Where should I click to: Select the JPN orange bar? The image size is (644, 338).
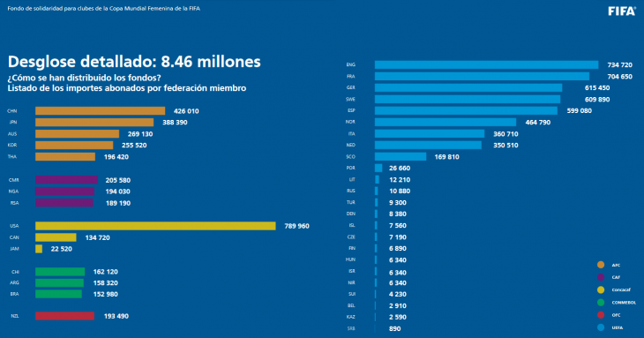click(x=94, y=122)
